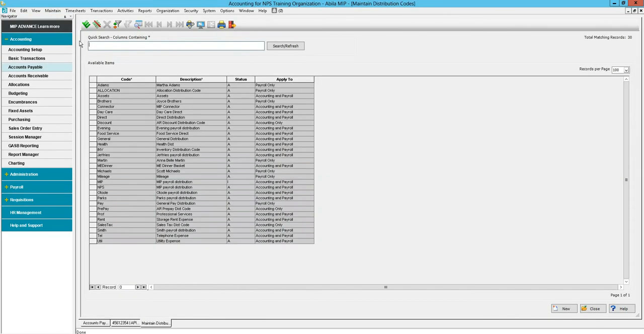Open the Security menu

pos(191,11)
